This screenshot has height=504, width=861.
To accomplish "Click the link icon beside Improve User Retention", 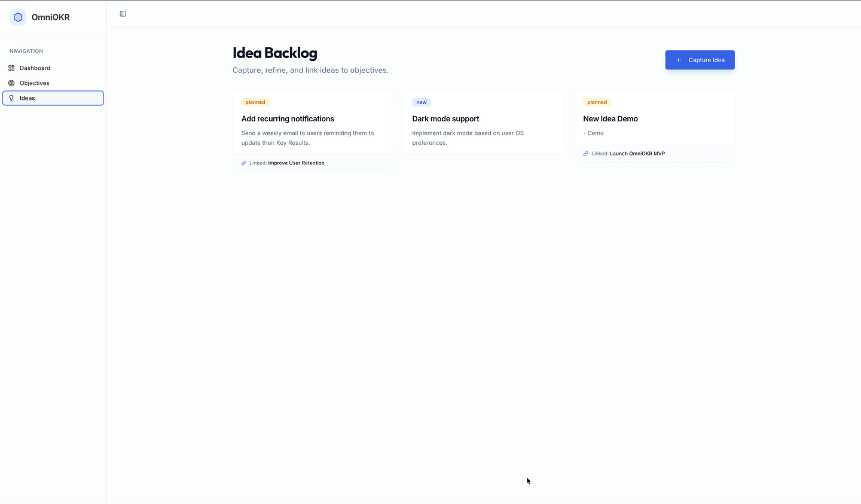I will [x=244, y=163].
